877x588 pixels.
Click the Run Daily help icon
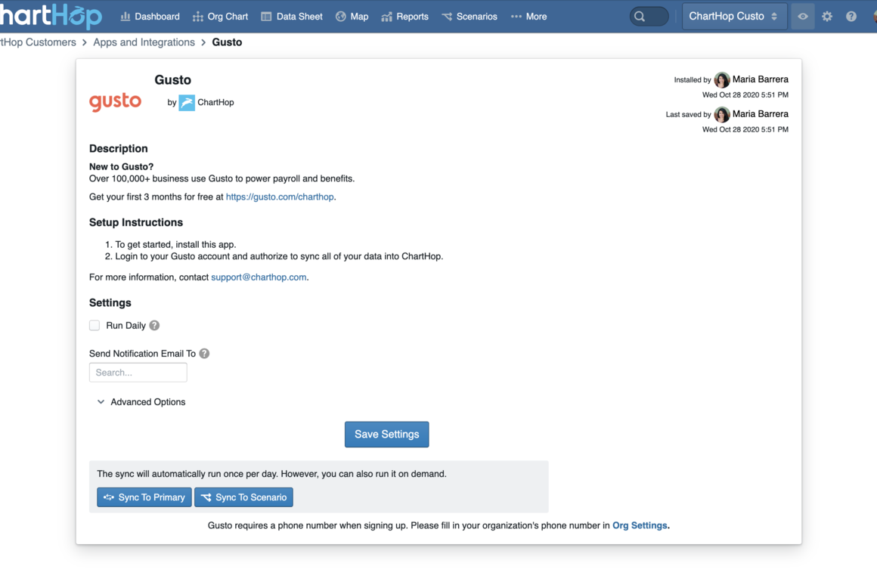pyautogui.click(x=154, y=325)
